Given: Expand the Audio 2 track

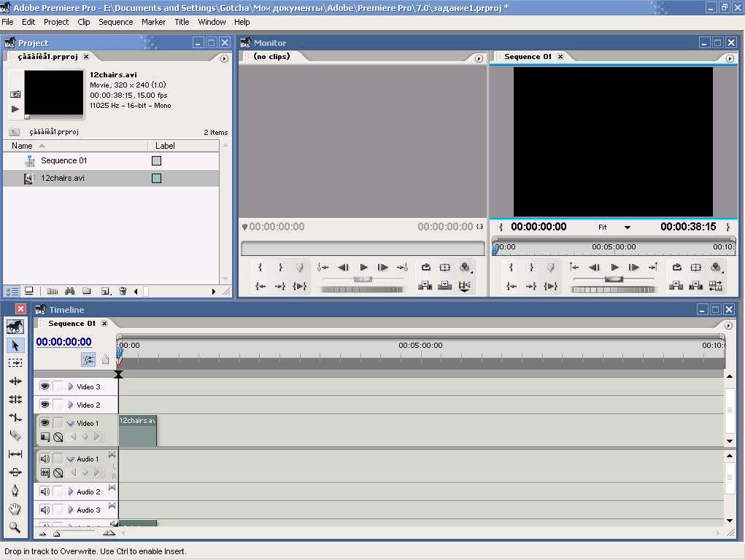Looking at the screenshot, I should tap(71, 491).
